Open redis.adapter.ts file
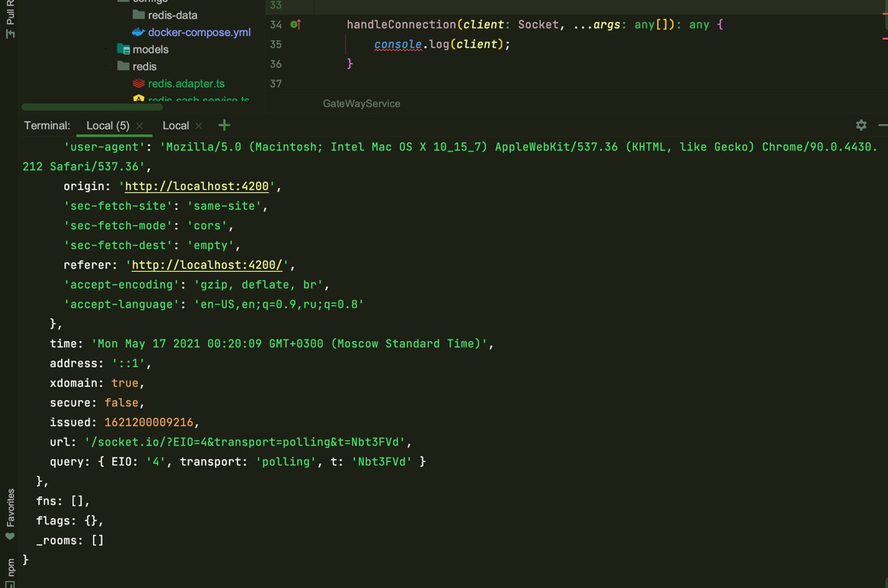Screen dimensions: 888x588 186,83
